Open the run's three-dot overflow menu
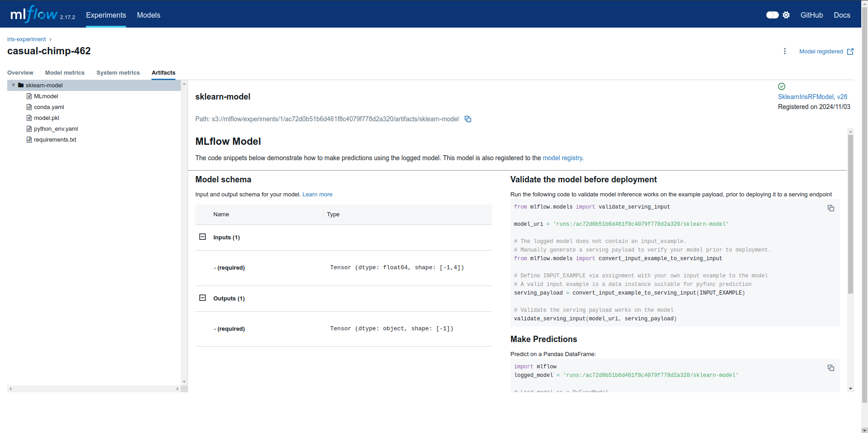The height and width of the screenshot is (433, 868). click(x=785, y=51)
